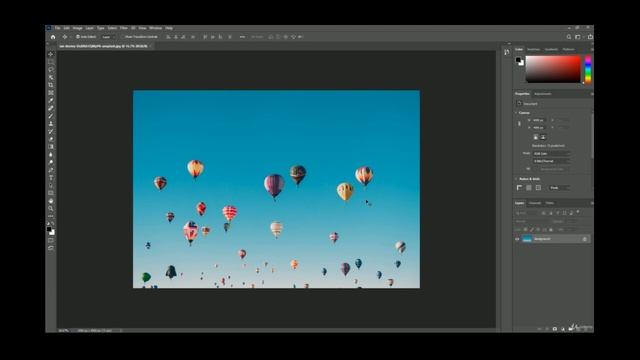Select the Crop tool
Image resolution: width=640 pixels, height=360 pixels.
(51, 85)
